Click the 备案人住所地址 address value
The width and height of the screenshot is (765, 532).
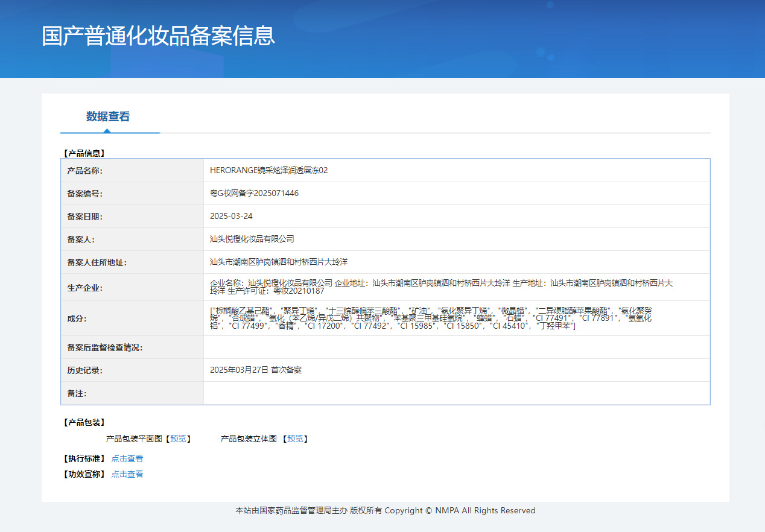tap(278, 262)
